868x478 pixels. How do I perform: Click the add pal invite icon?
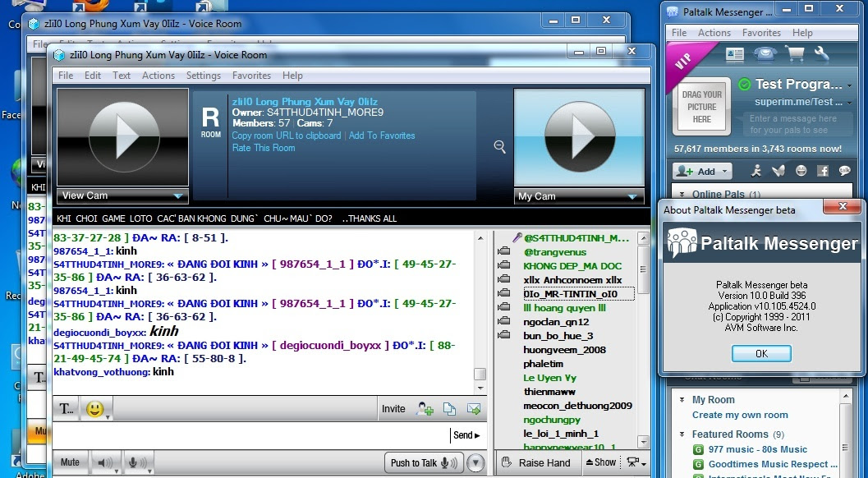coord(425,409)
